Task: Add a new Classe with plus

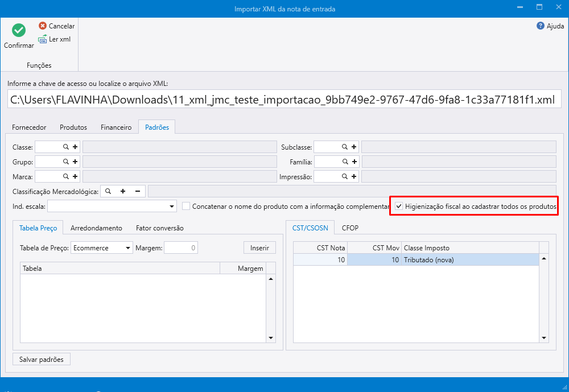Action: click(75, 147)
